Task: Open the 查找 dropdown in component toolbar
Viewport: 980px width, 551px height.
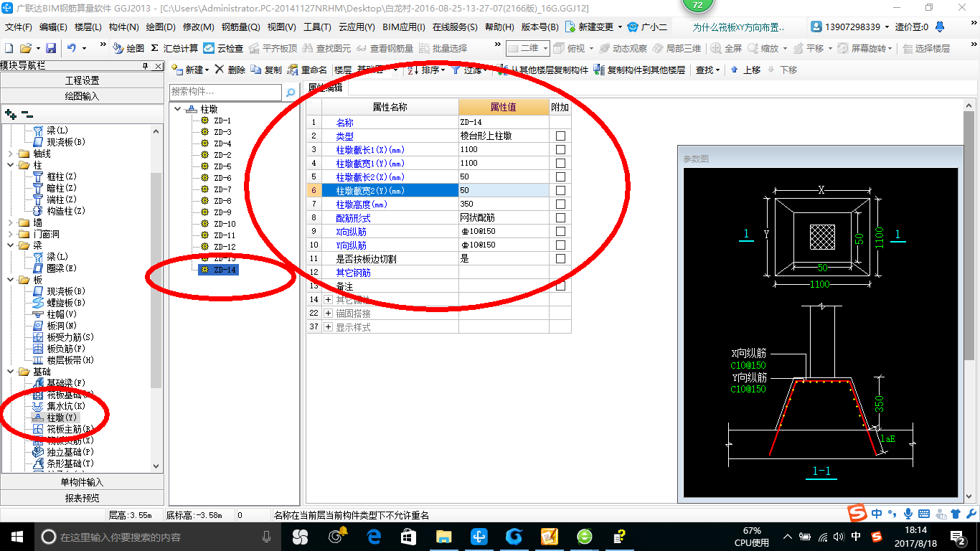Action: tap(707, 70)
